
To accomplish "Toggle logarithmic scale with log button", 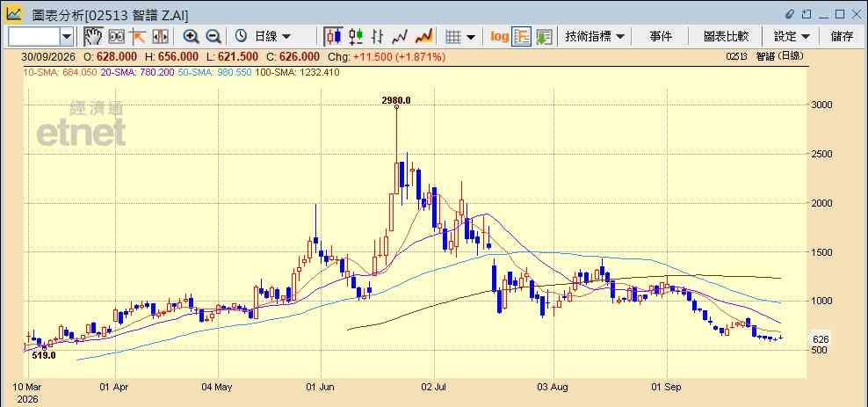I will point(499,37).
